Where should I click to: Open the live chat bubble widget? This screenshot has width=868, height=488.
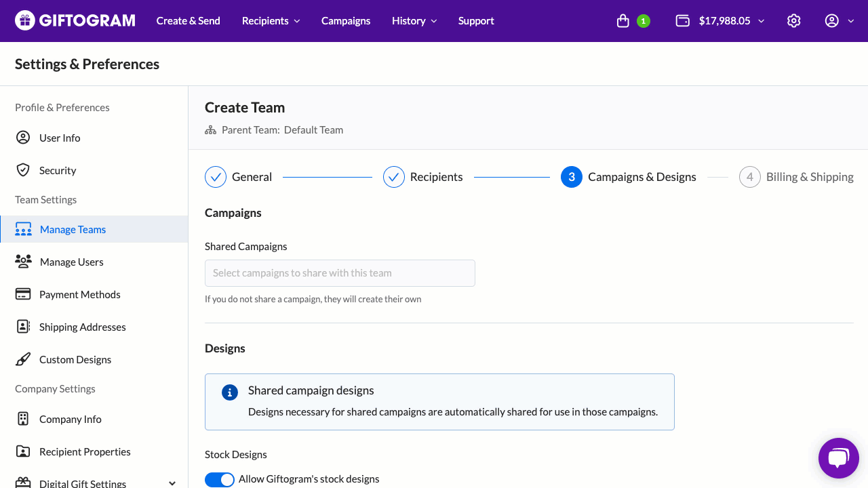838,458
